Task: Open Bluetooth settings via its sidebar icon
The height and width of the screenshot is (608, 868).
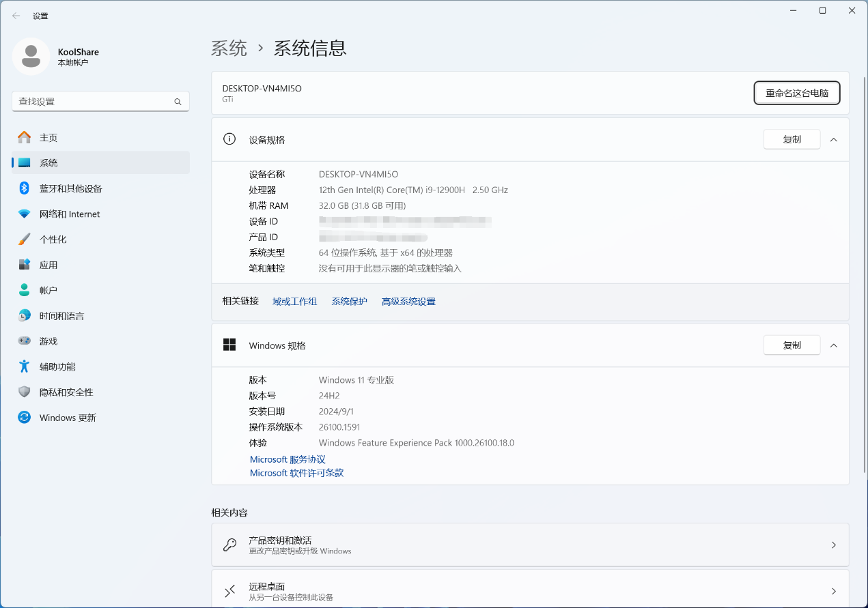Action: (25, 188)
